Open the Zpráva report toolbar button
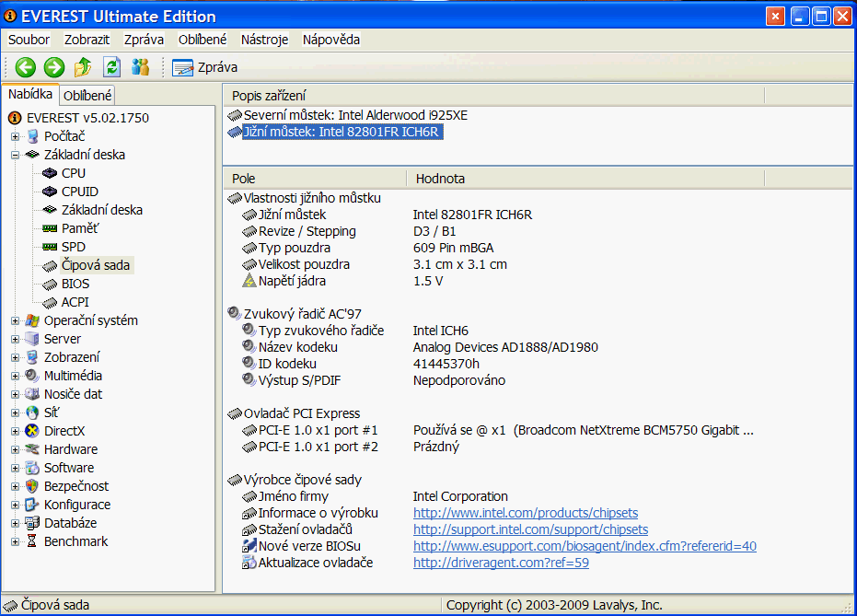This screenshot has width=857, height=616. (205, 67)
